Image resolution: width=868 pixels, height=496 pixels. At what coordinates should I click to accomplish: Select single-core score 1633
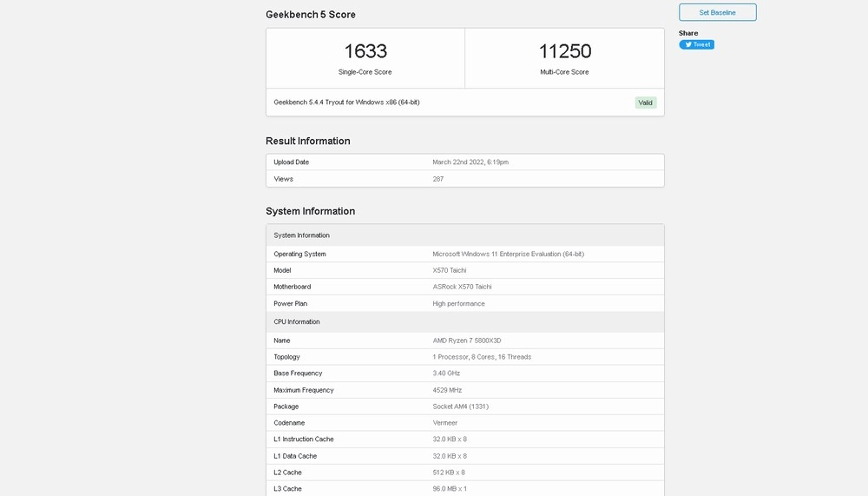[x=365, y=51]
